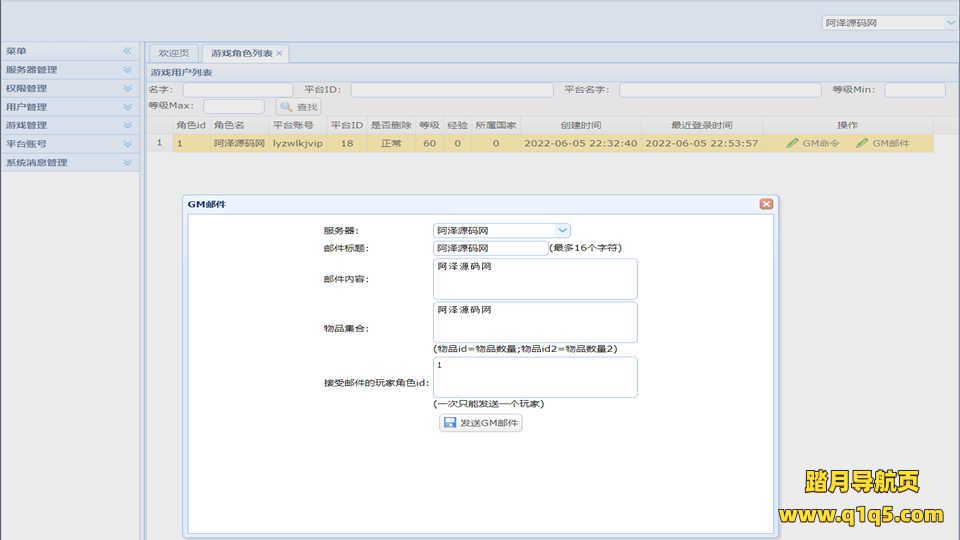This screenshot has height=540, width=960.
Task: Click the GM命令 pencil action
Action: point(812,143)
